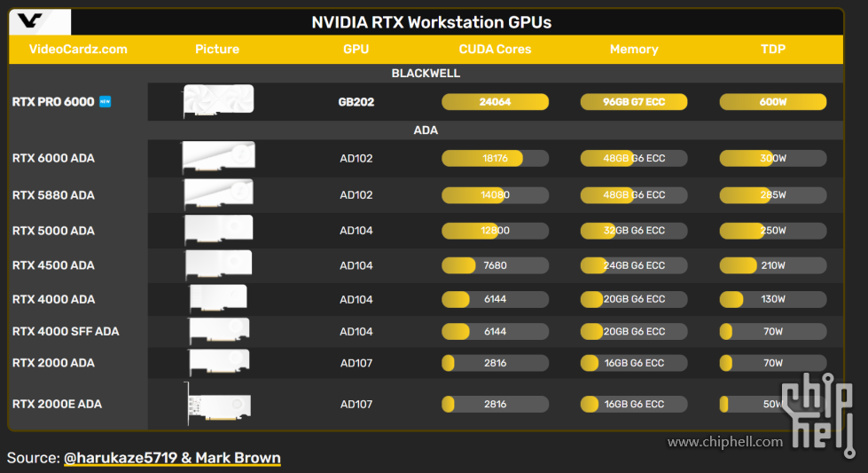Click the 6144 CUDA value in RTX 4000 ADA row
The height and width of the screenshot is (473, 868).
[495, 299]
